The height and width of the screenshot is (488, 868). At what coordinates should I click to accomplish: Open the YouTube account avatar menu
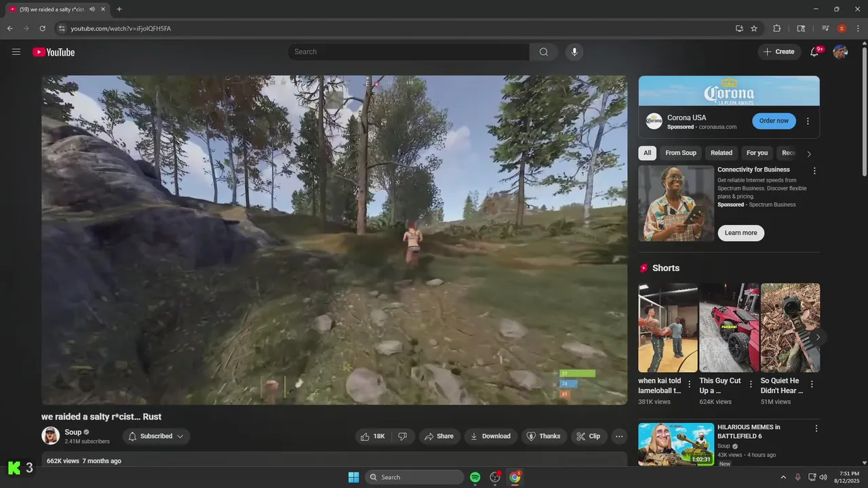coord(840,52)
